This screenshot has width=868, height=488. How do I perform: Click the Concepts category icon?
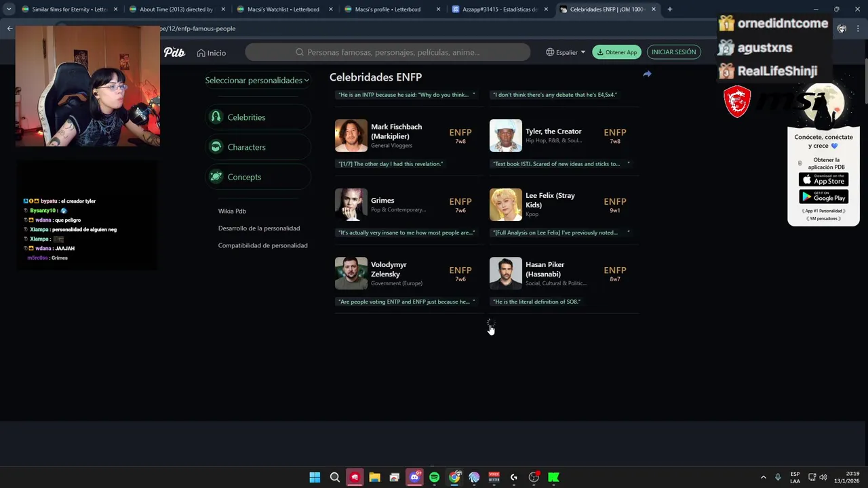(216, 177)
